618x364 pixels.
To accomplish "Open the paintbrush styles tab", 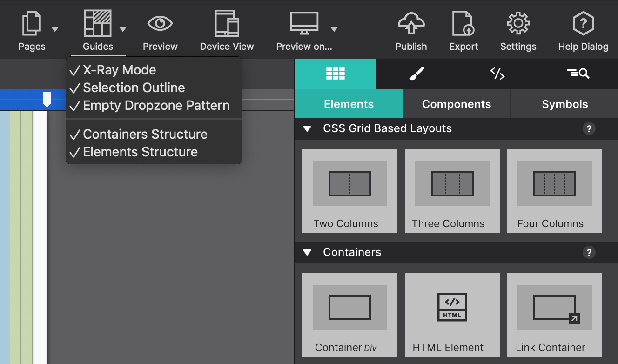I will pos(416,74).
